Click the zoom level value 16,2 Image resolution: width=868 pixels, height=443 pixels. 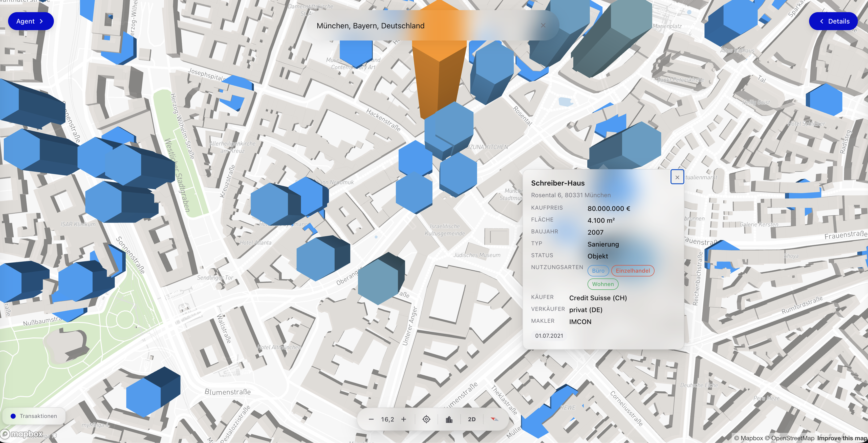tap(387, 419)
